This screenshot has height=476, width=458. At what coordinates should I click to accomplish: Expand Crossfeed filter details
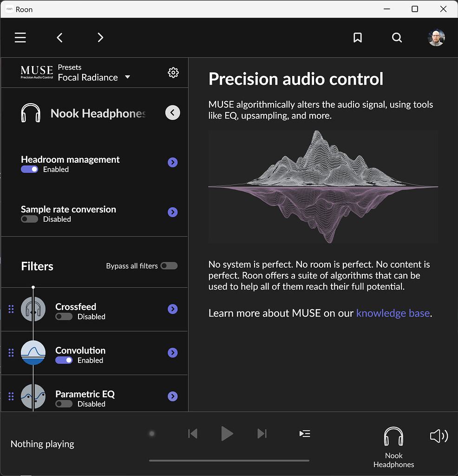coord(172,309)
